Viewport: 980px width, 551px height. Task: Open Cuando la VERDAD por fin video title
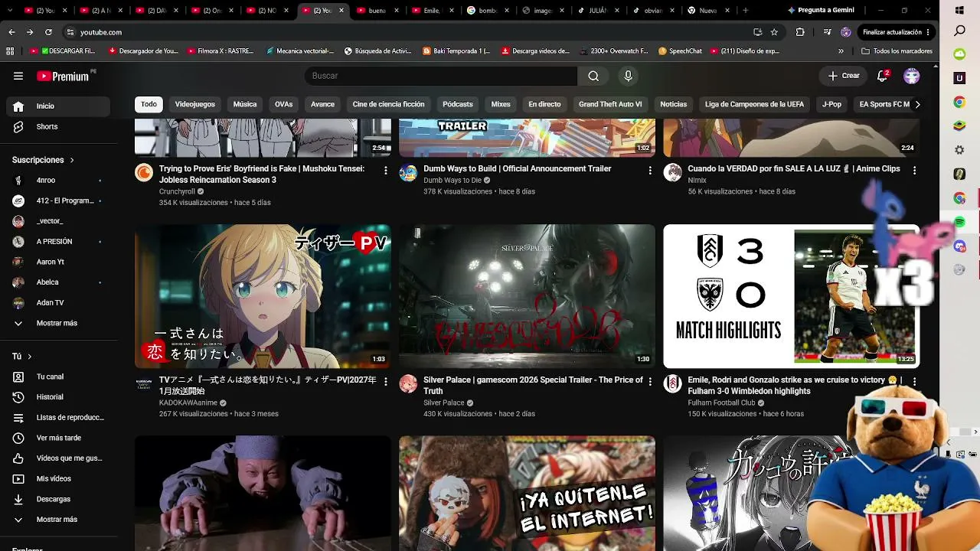tap(794, 168)
